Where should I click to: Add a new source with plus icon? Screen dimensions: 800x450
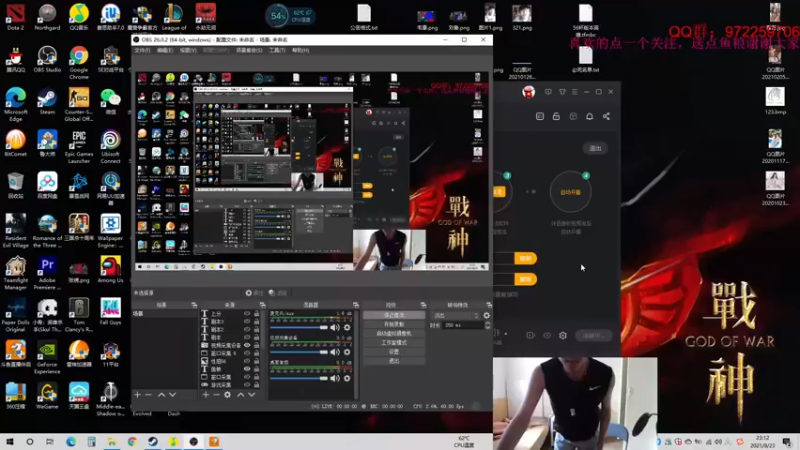click(206, 394)
